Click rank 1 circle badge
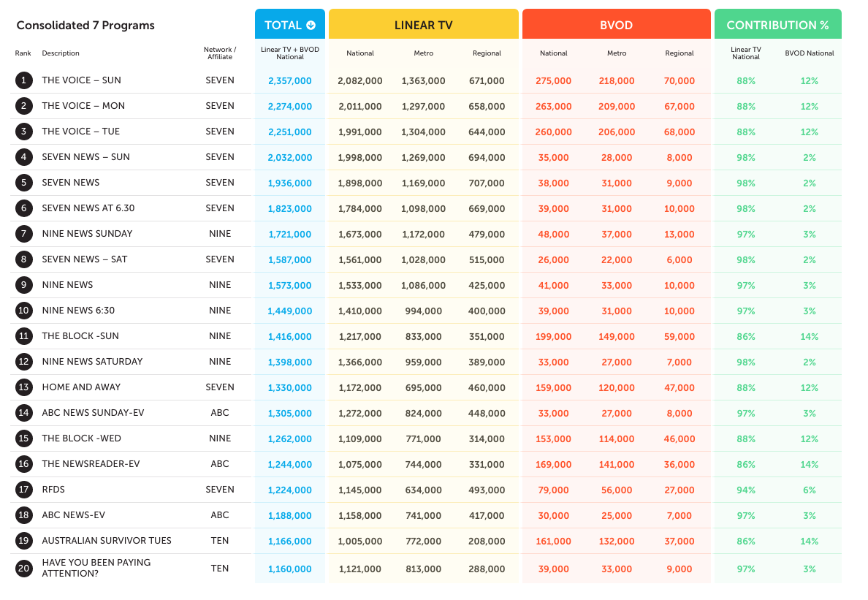The image size is (868, 600). point(24,80)
